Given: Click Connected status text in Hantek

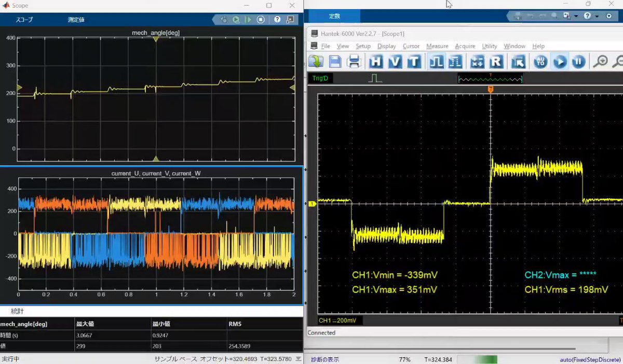Looking at the screenshot, I should click(x=322, y=333).
